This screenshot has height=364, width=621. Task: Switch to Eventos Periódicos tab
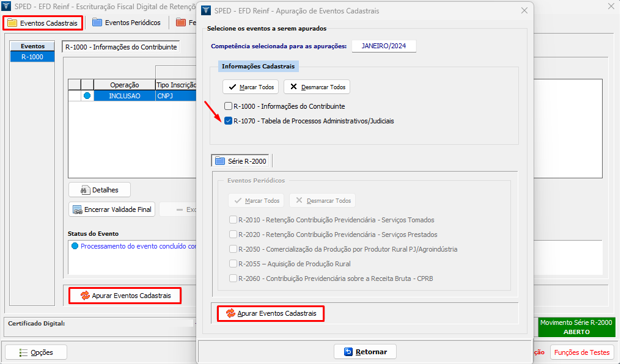tap(127, 23)
